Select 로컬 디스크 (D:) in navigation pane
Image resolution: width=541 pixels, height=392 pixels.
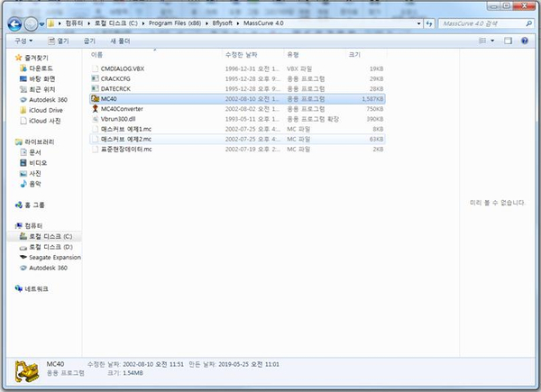click(x=50, y=247)
